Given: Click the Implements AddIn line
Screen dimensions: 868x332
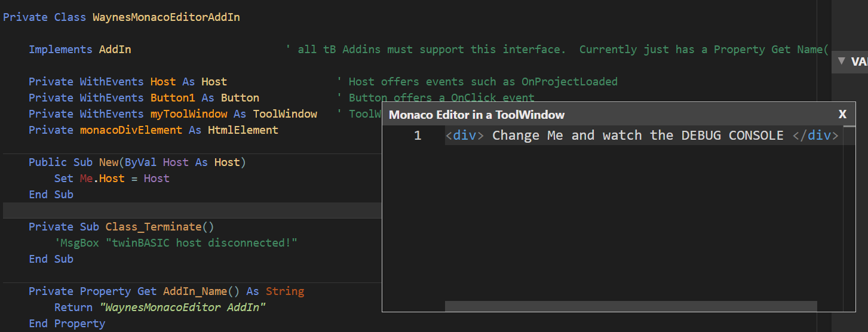Looking at the screenshot, I should click(80, 50).
